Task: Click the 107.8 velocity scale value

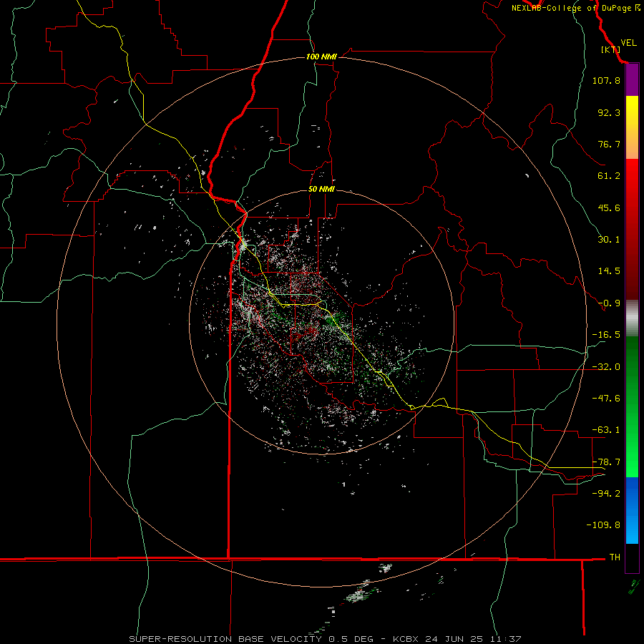Action: pos(606,80)
